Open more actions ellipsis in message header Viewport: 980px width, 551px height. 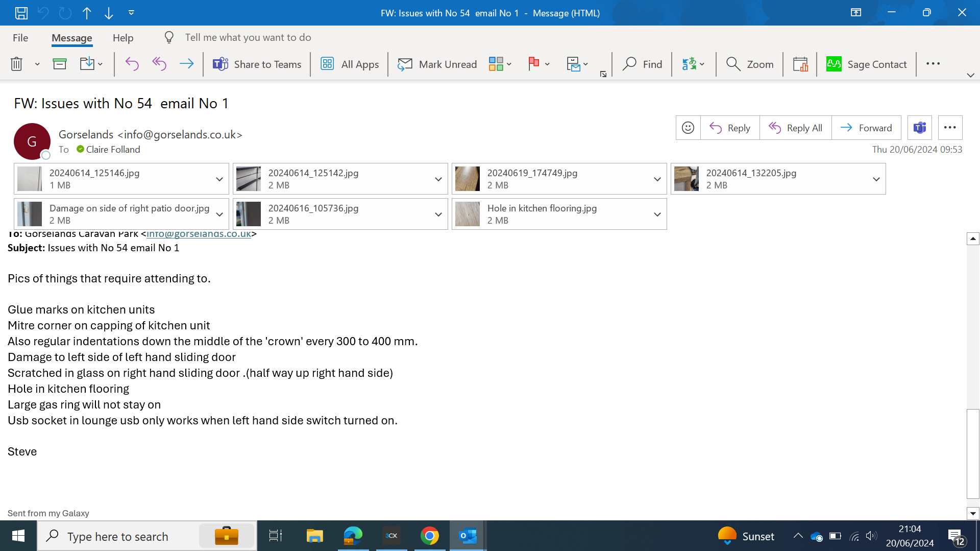[950, 128]
